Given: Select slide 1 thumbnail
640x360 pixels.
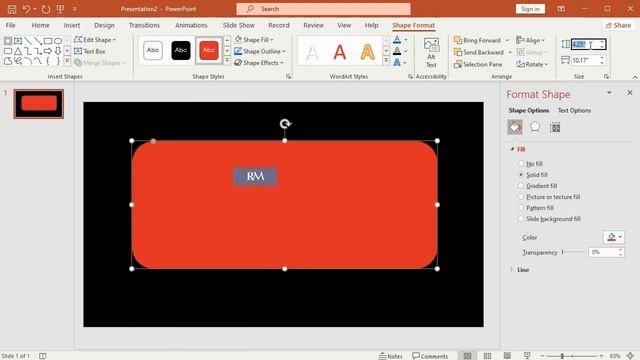Looking at the screenshot, I should coord(39,104).
